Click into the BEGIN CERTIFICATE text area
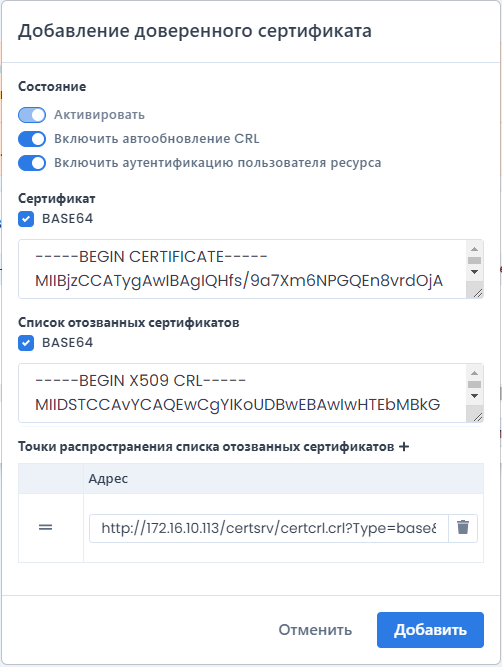The width and height of the screenshot is (502, 667). (x=242, y=269)
